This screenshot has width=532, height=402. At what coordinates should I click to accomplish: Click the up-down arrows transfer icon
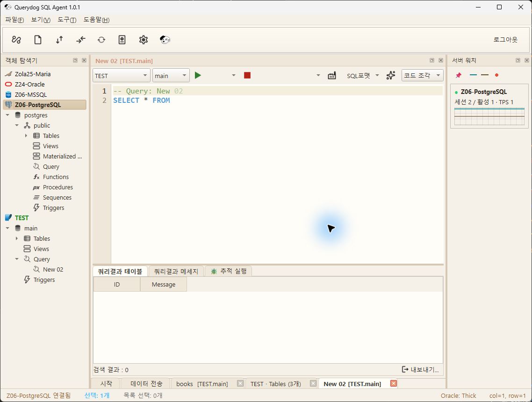[59, 40]
